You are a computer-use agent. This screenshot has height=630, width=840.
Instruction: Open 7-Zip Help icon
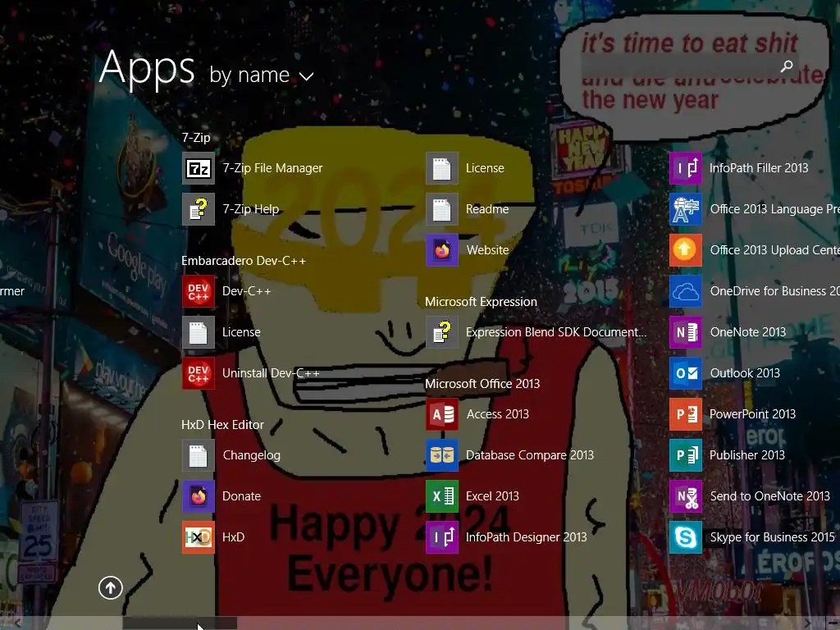coord(199,209)
